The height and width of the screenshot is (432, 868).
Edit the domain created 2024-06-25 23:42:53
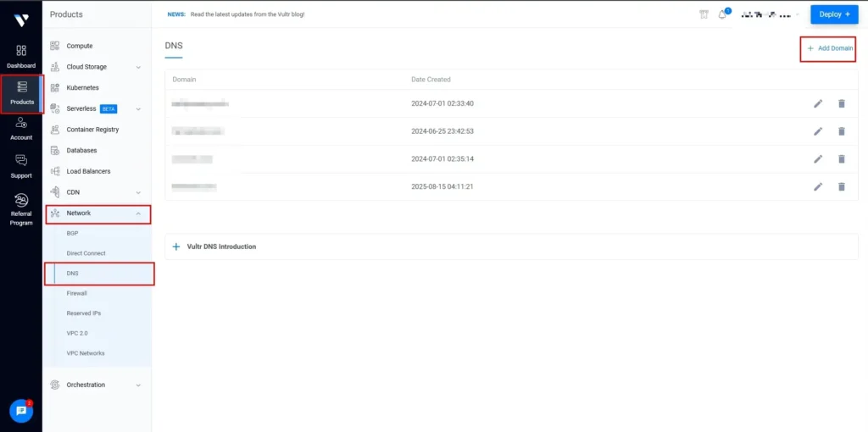[x=818, y=131]
